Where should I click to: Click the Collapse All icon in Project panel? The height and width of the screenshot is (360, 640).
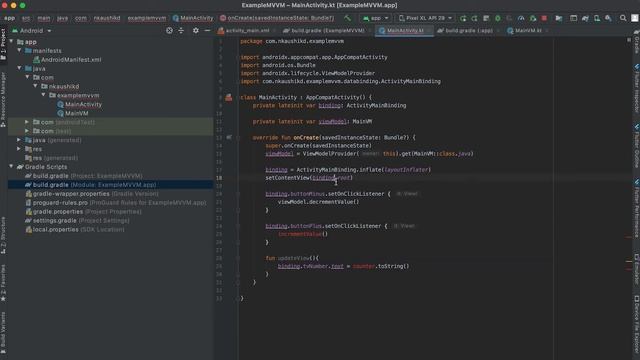point(181,31)
